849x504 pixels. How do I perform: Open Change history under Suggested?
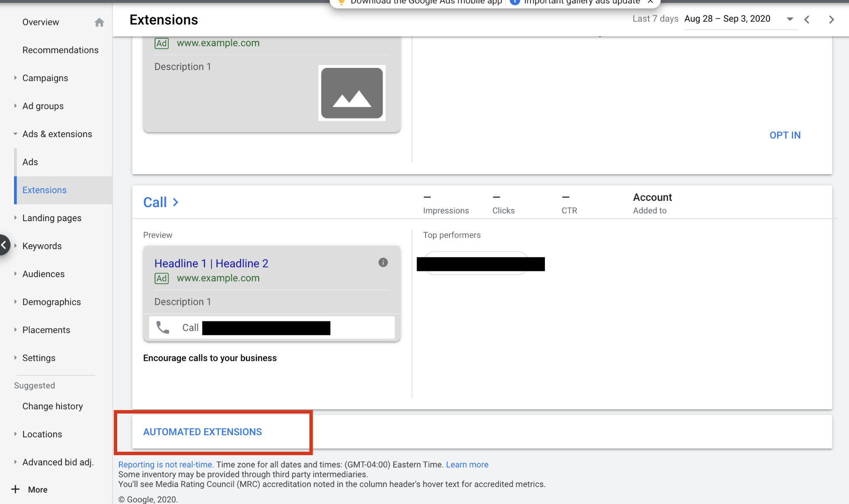click(x=53, y=406)
